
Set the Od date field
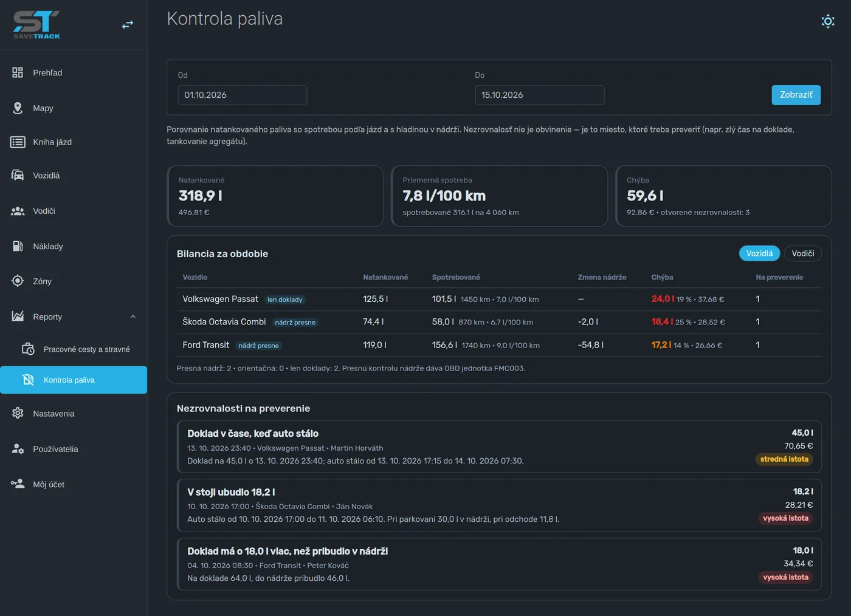click(x=243, y=95)
